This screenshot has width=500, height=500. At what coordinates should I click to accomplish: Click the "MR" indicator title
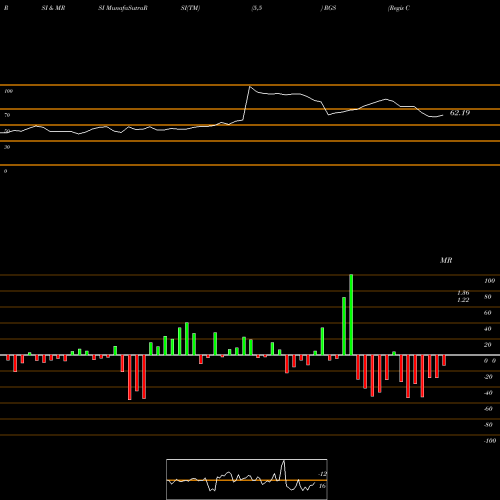click(446, 260)
